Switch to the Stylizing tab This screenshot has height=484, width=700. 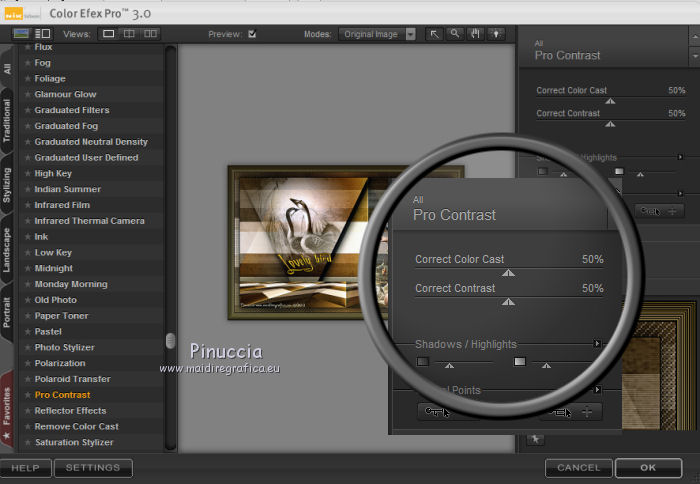(7, 185)
